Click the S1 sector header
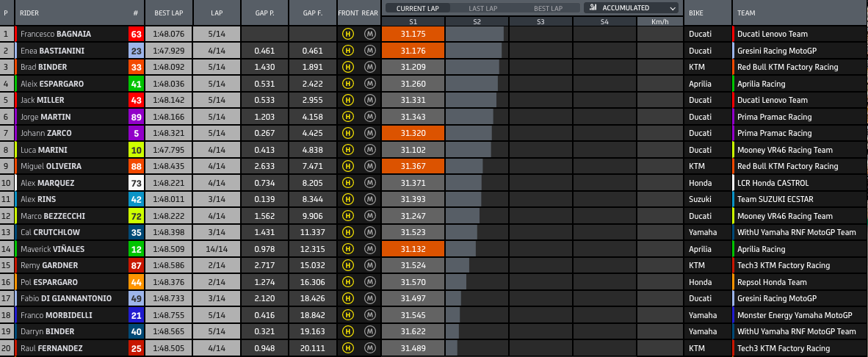The image size is (868, 357). point(413,21)
